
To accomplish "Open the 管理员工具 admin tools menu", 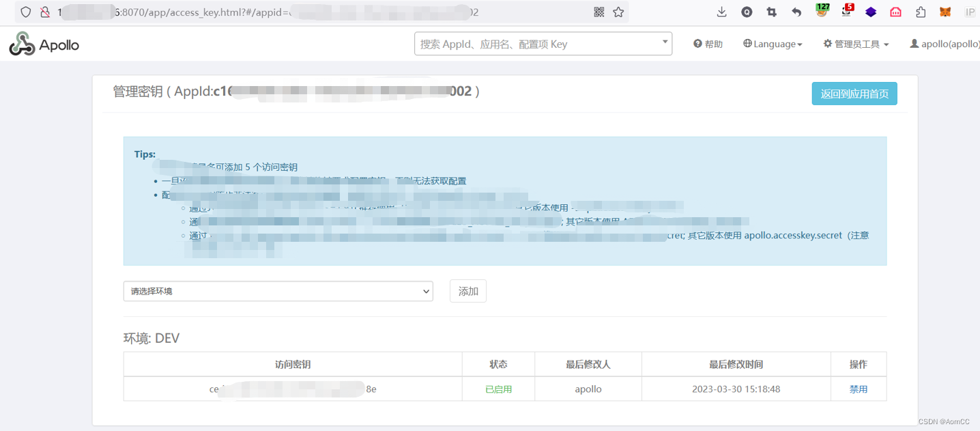I will click(x=855, y=43).
